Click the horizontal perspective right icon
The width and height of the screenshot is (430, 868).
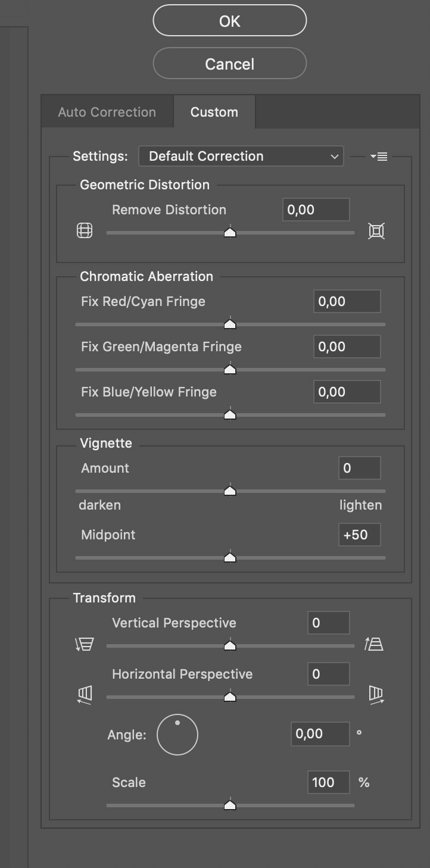[x=376, y=695]
